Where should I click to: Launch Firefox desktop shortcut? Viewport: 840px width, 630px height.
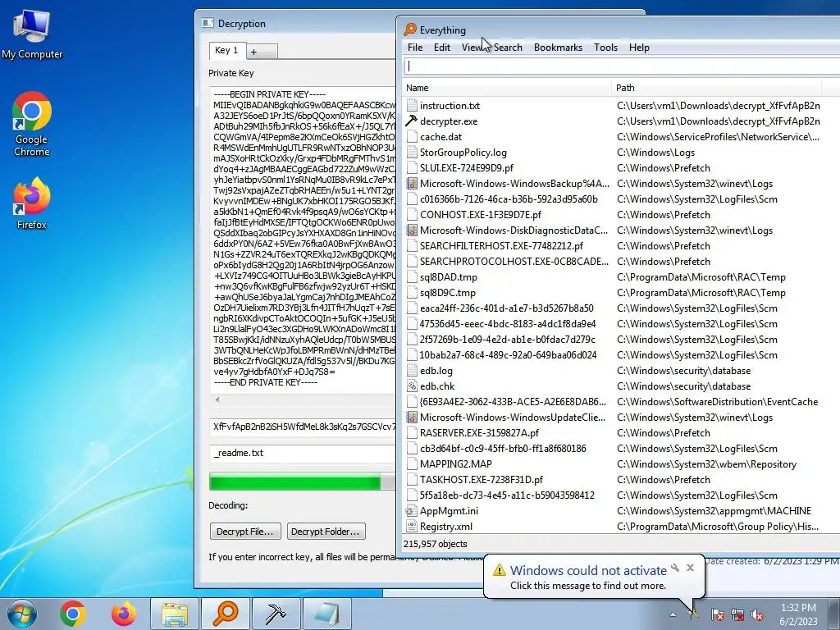(32, 203)
